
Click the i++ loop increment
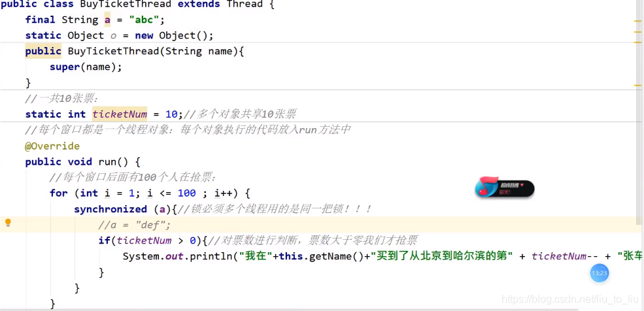pyautogui.click(x=223, y=193)
